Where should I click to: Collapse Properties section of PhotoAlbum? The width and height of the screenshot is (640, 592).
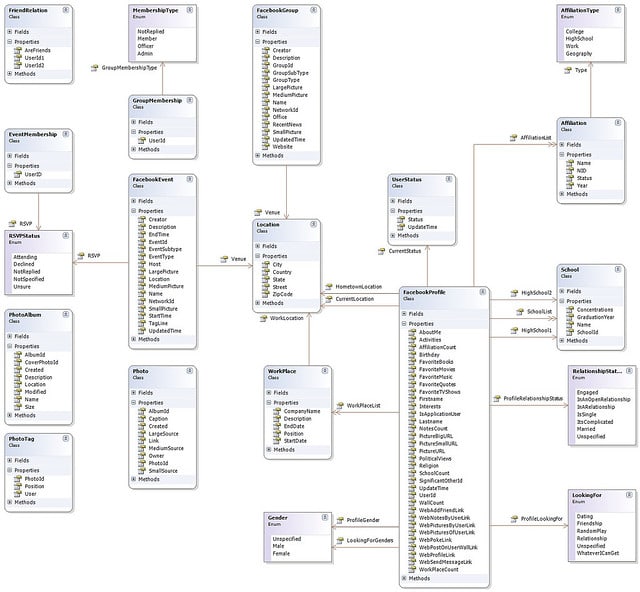pyautogui.click(x=9, y=346)
